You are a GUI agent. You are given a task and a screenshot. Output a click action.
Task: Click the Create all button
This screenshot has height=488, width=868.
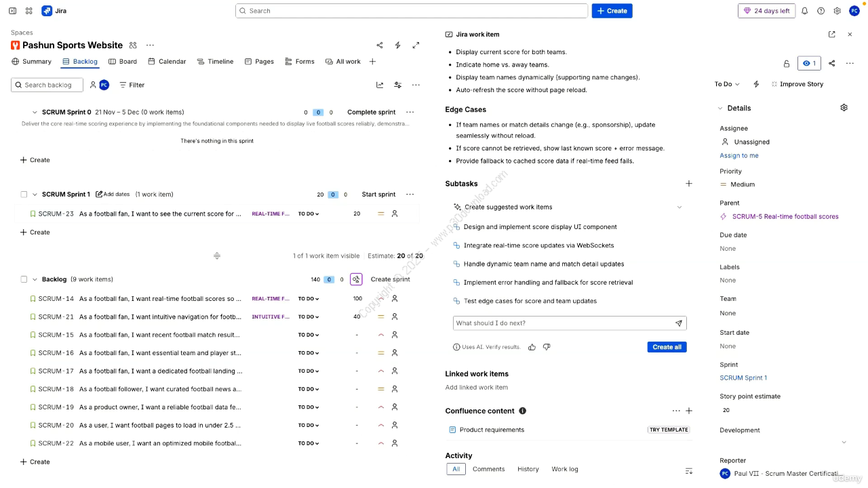click(667, 347)
